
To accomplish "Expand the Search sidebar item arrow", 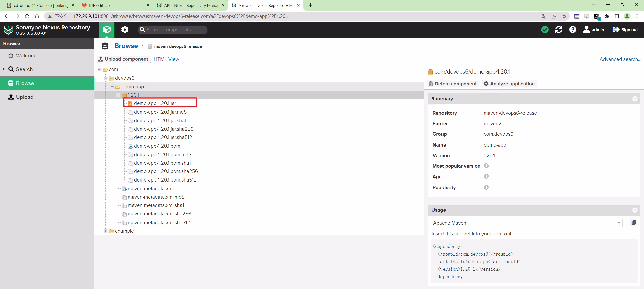I will click(4, 69).
